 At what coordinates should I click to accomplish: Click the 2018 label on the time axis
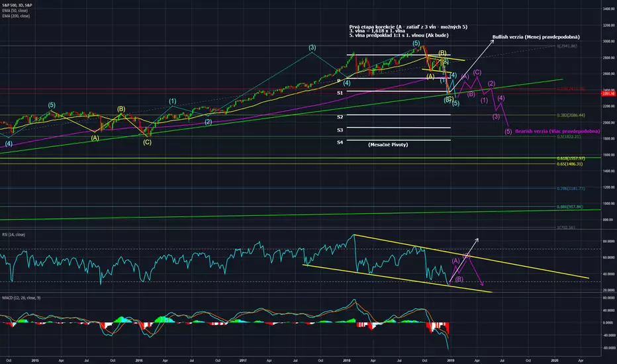pos(347,360)
